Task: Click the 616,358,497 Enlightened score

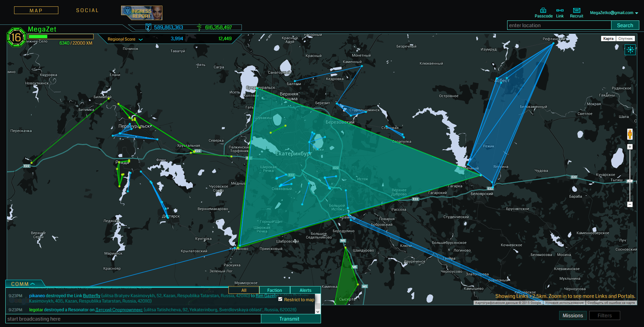Action: [219, 27]
